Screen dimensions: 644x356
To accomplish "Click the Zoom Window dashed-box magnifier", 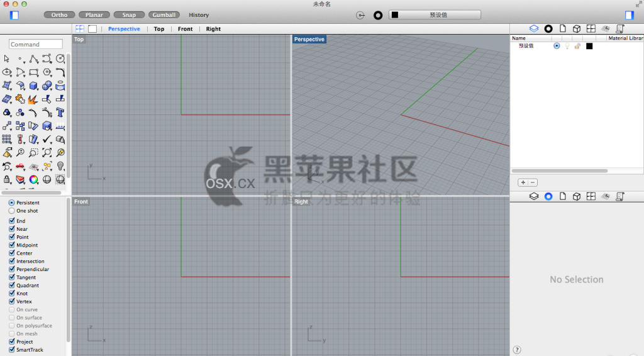I will [34, 152].
